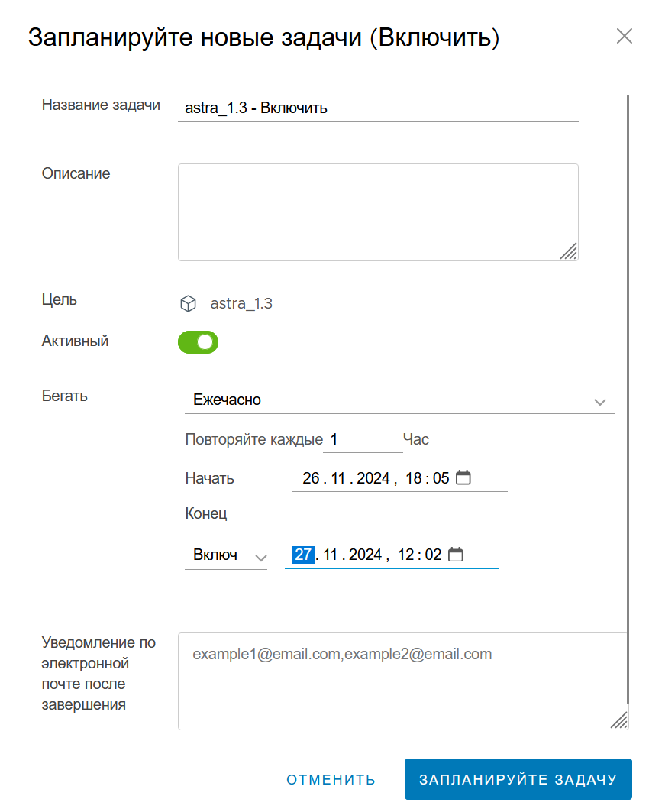
Task: Click the Название задачи label
Action: pos(101,105)
